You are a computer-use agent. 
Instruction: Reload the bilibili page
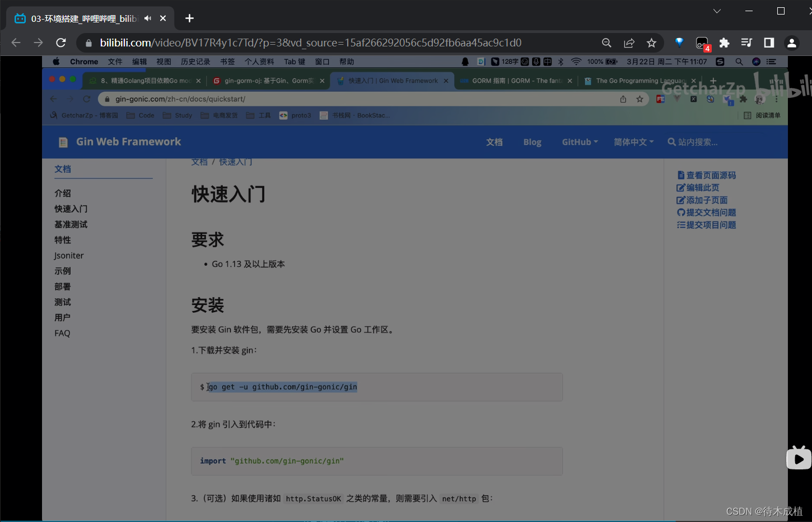pos(61,43)
